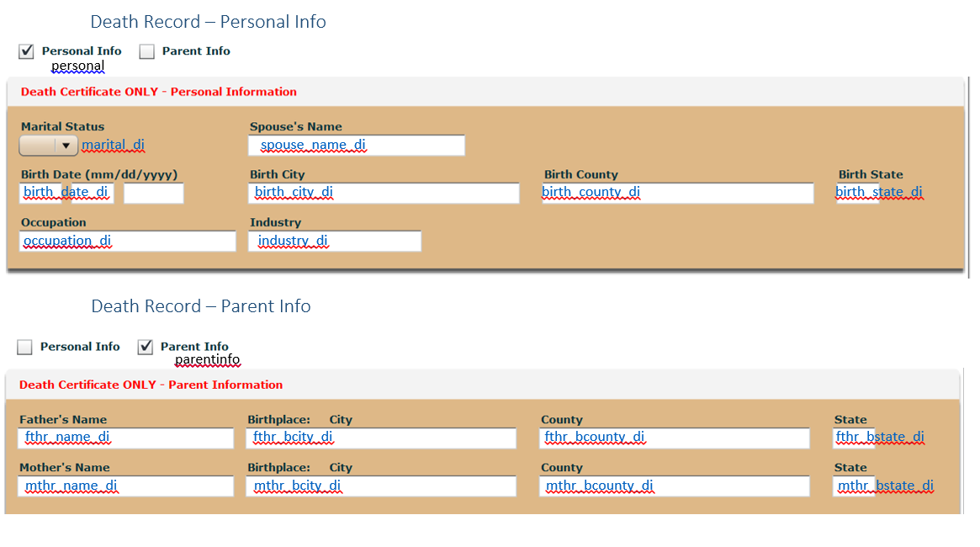Select the mother's birthplace County field
Image resolution: width=980 pixels, height=547 pixels.
pos(675,486)
